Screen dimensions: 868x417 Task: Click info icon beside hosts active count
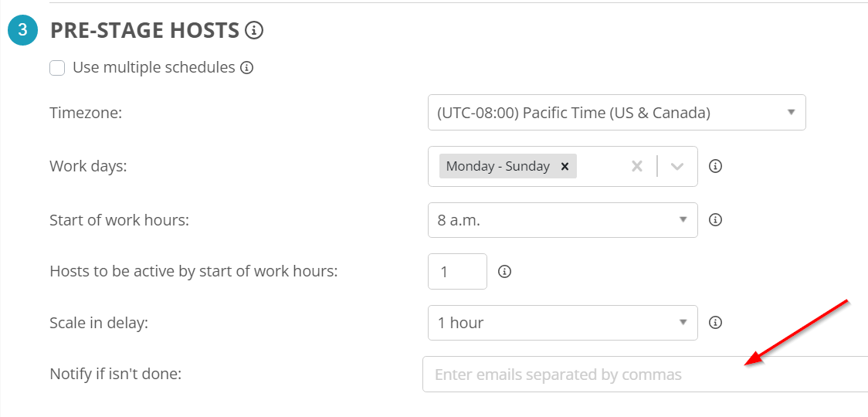[505, 272]
